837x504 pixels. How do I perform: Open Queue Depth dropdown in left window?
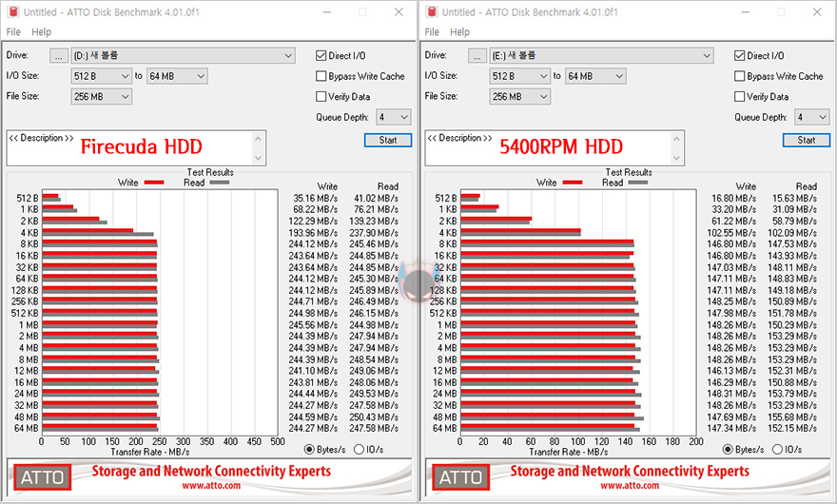coord(394,117)
